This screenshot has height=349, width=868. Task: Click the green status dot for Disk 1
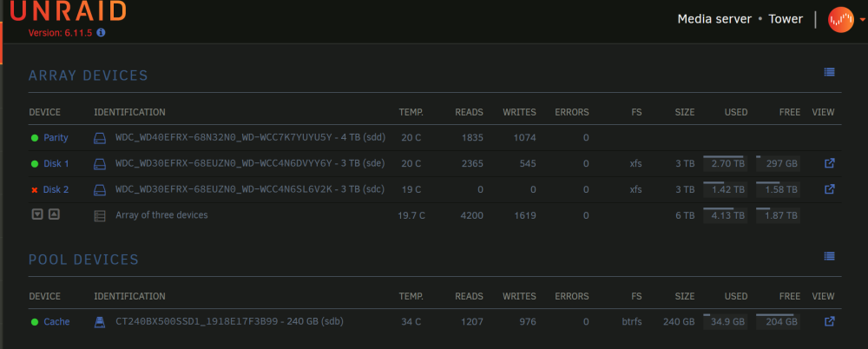coord(35,164)
